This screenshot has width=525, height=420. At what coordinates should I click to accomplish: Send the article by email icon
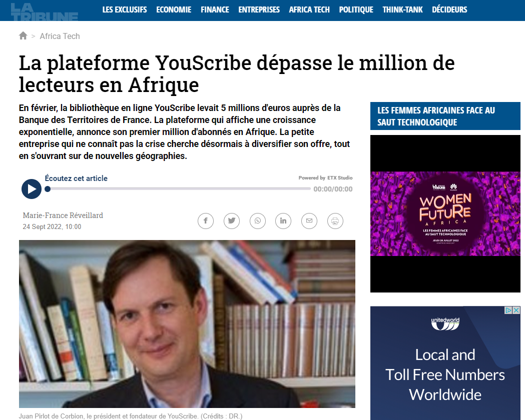[x=309, y=221]
